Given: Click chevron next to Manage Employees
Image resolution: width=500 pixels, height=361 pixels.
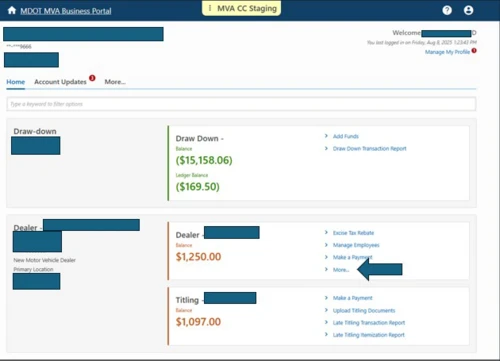Looking at the screenshot, I should coord(326,245).
